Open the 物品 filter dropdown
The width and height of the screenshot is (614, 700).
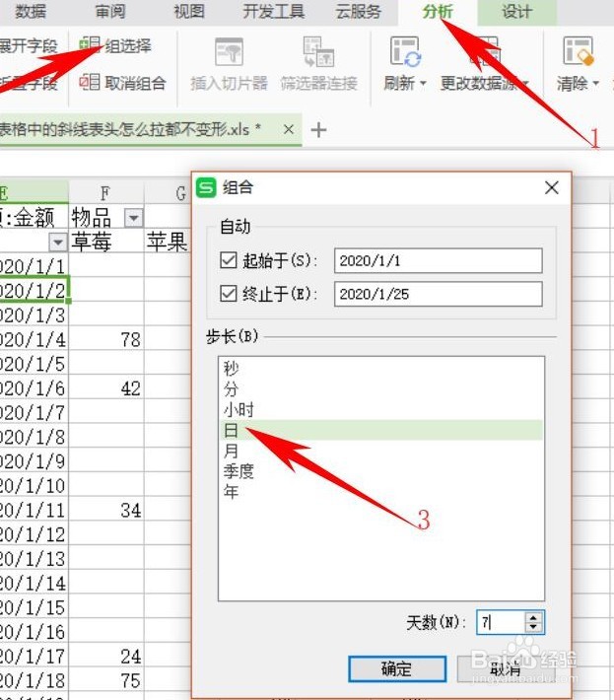[133, 218]
